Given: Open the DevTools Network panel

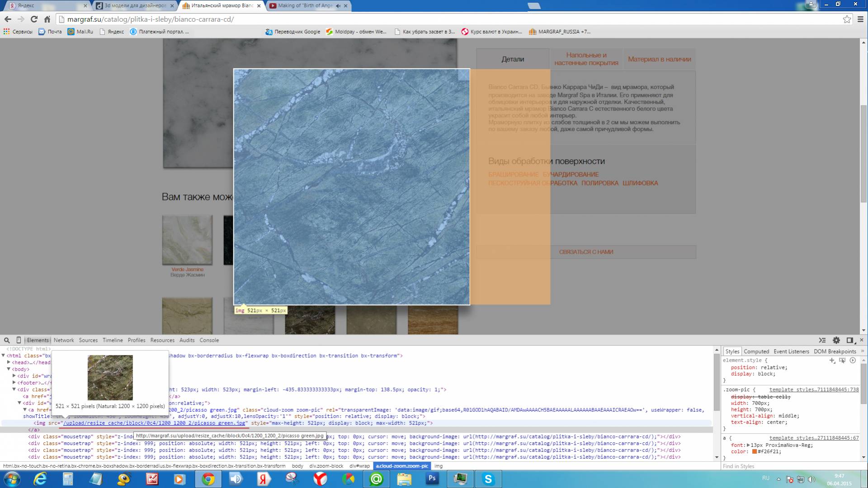Looking at the screenshot, I should click(64, 340).
